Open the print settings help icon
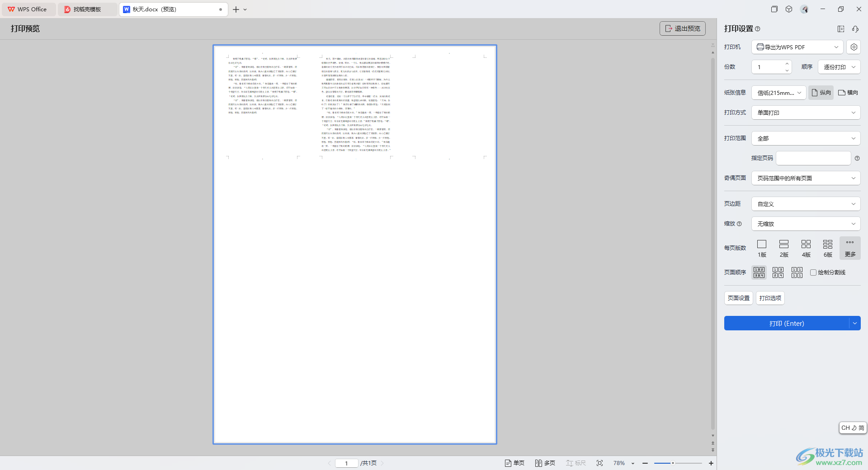This screenshot has width=868, height=470. (x=758, y=29)
